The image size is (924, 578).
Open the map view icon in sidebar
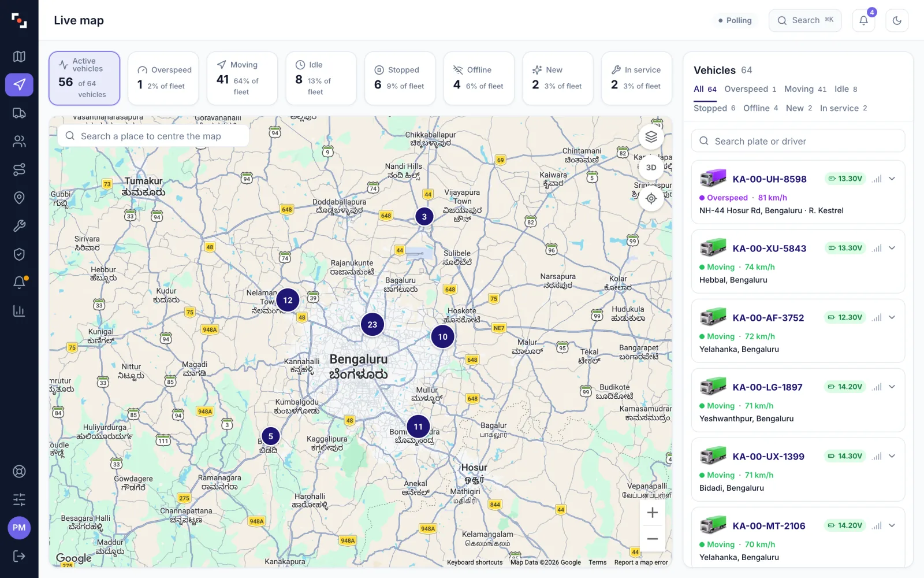[19, 56]
